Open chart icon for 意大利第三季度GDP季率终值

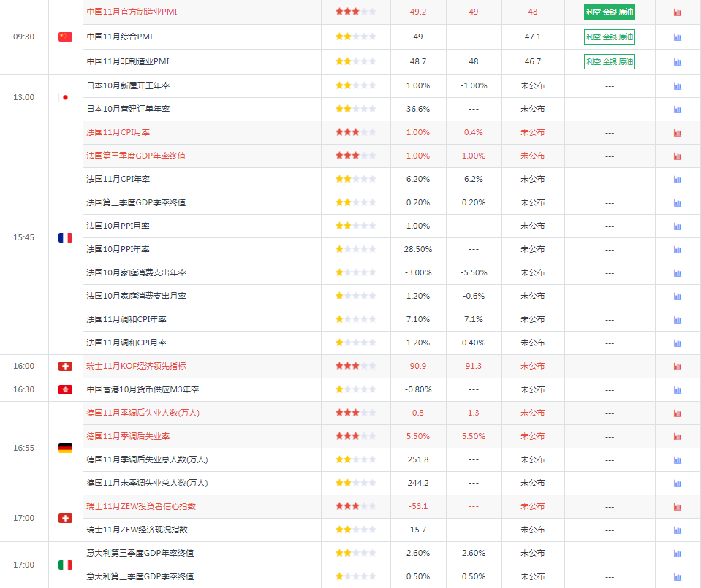point(678,577)
